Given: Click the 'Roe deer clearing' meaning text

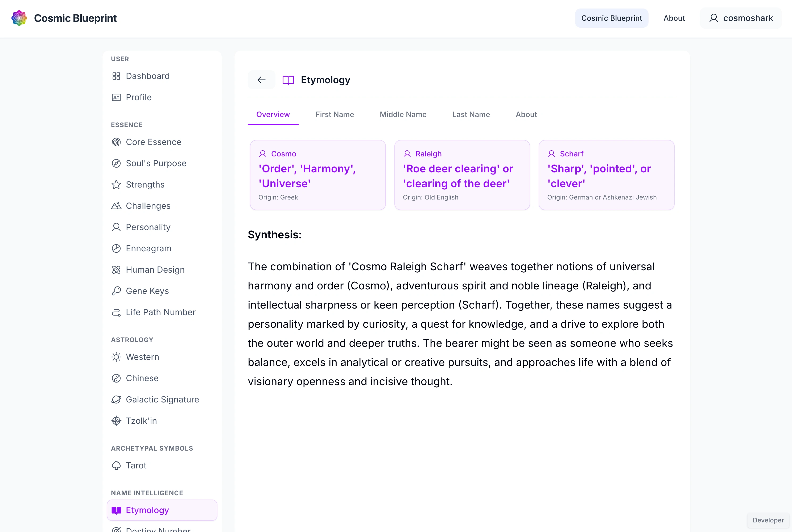Looking at the screenshot, I should (x=458, y=176).
